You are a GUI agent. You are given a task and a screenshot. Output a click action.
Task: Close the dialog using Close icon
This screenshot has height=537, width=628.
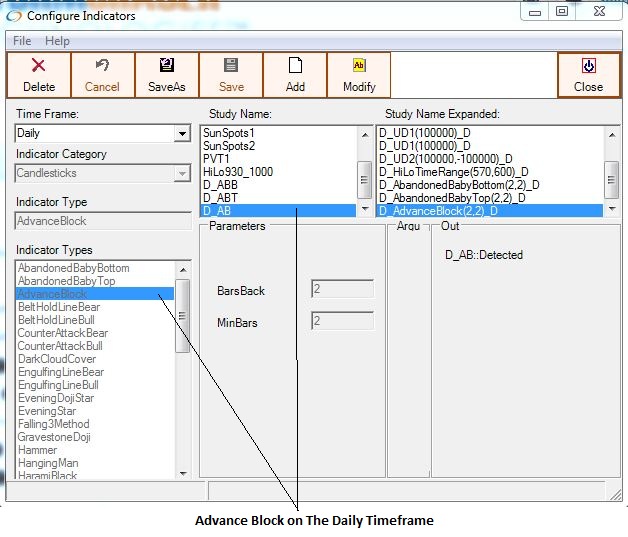588,66
